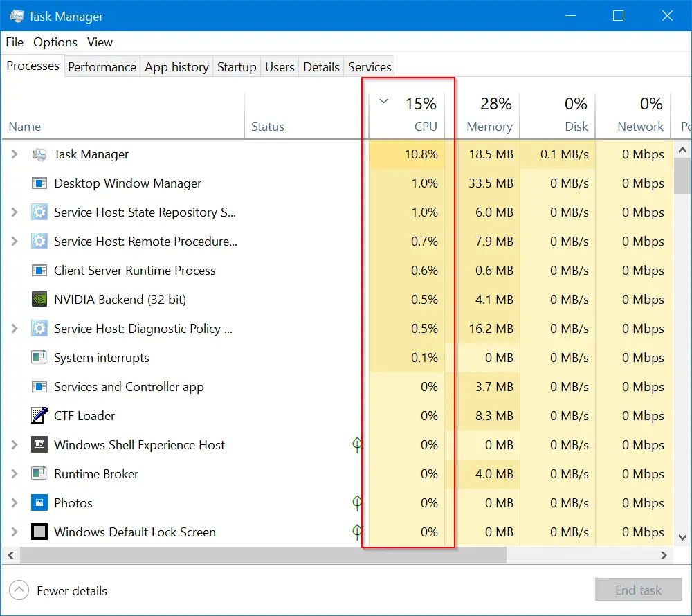Click the 0.1 MB/s disk value

point(565,154)
